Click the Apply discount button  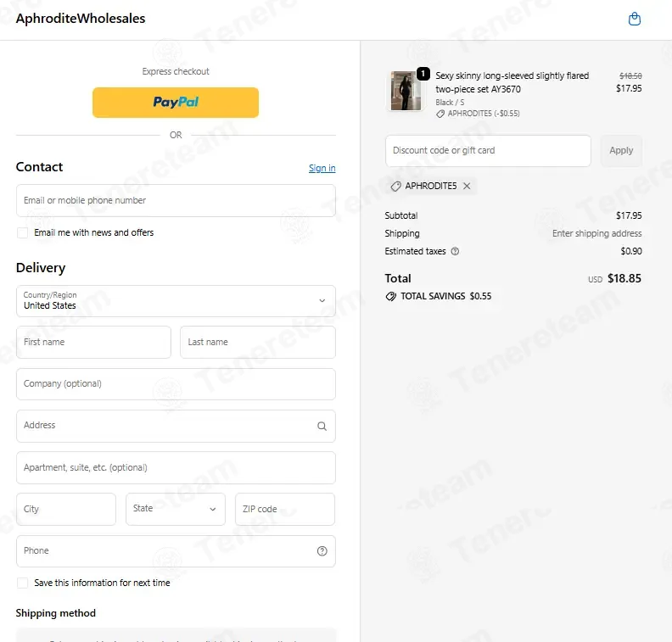pyautogui.click(x=621, y=151)
